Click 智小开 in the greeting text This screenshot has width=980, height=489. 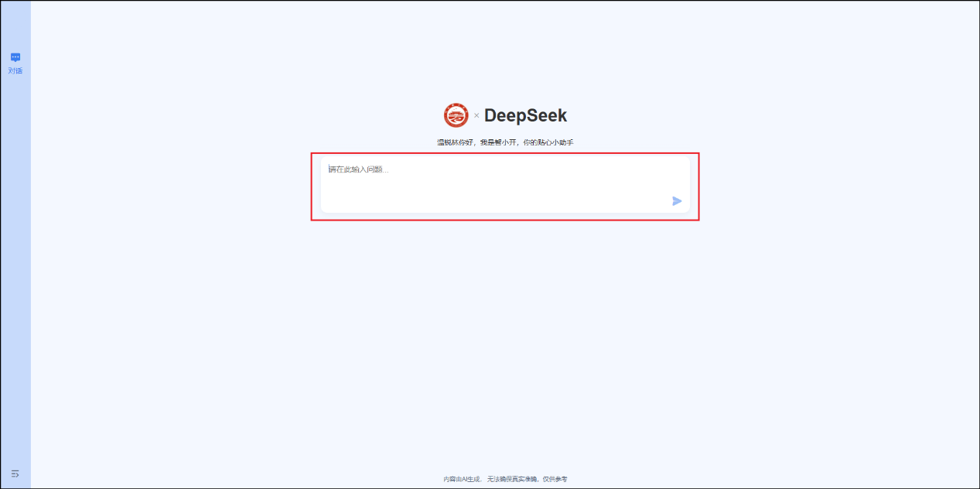pos(504,142)
